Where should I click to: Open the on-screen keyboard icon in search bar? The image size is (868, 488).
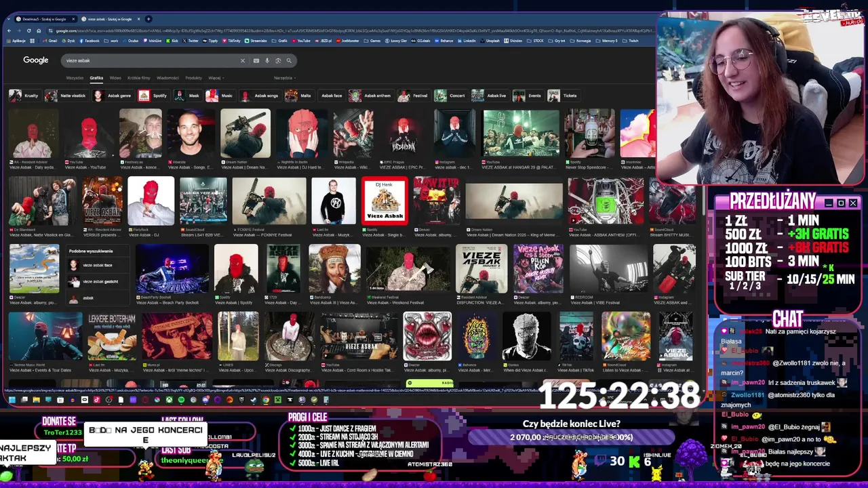[256, 60]
